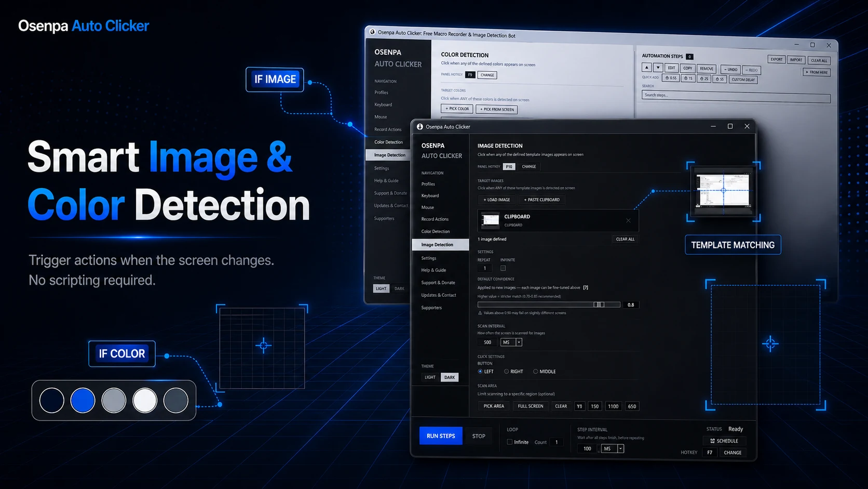Start playback with the From Here icon
The image size is (868, 489).
(816, 72)
